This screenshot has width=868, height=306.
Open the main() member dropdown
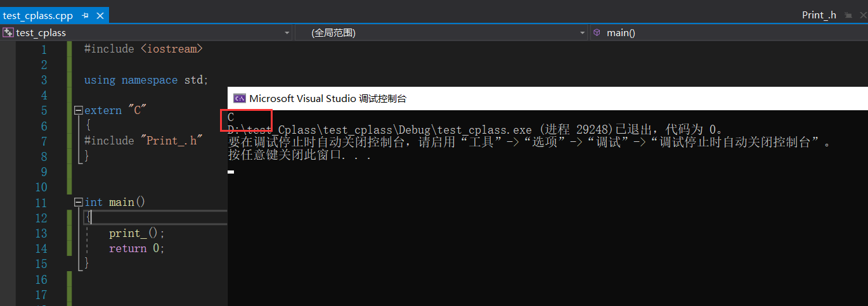[729, 32]
